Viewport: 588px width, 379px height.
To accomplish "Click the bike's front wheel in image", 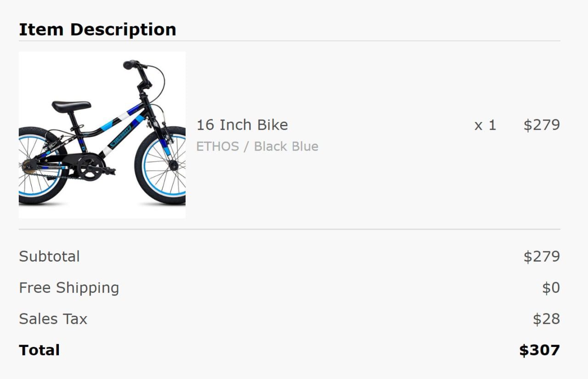I will click(161, 166).
